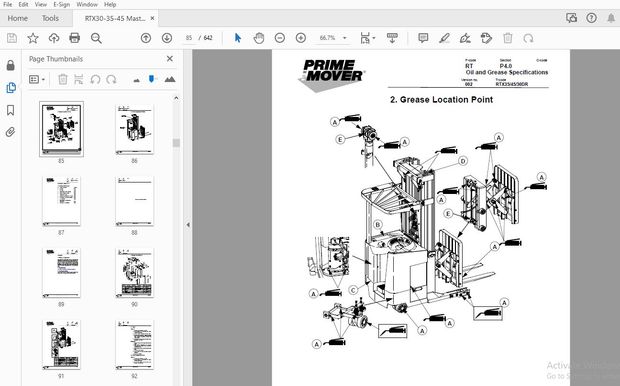The height and width of the screenshot is (386, 620).
Task: Delete pages using thumbnails panel trash icon
Action: pos(62,79)
